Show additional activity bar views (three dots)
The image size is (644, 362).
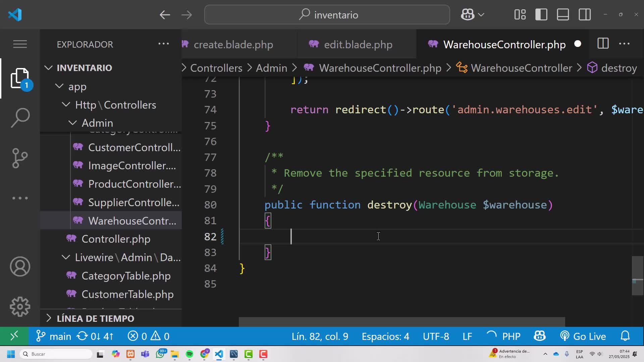click(x=20, y=198)
